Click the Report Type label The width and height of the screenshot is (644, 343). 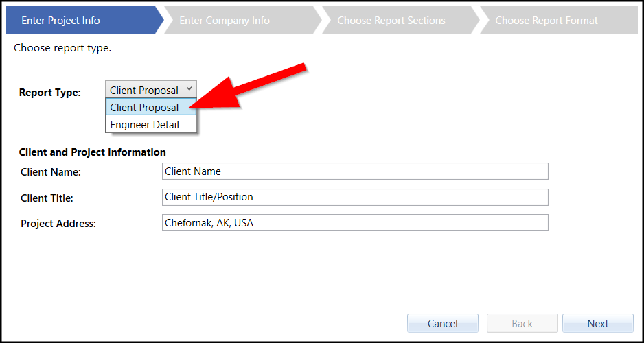coord(49,93)
